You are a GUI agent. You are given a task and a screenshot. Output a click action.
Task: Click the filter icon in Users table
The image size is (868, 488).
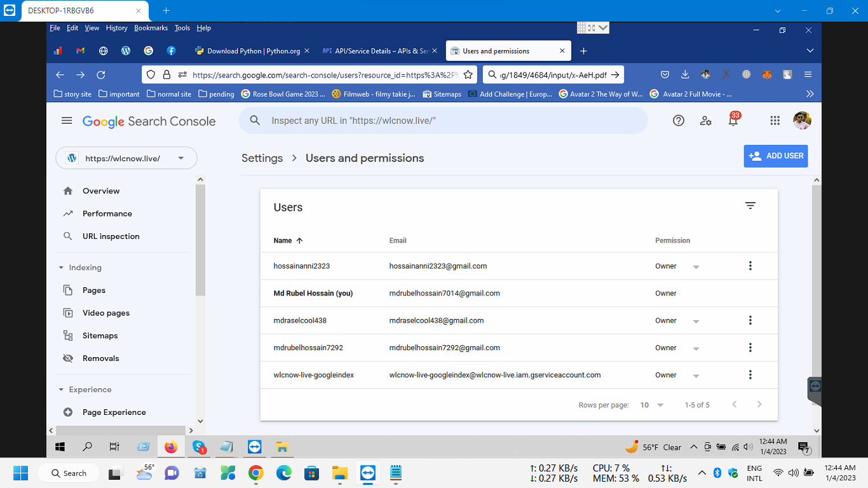pyautogui.click(x=750, y=206)
